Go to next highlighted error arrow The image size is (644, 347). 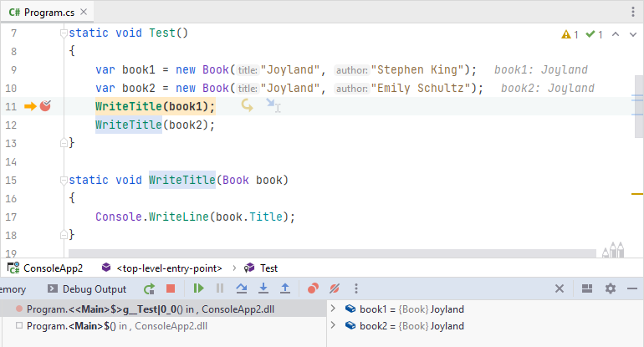(633, 34)
